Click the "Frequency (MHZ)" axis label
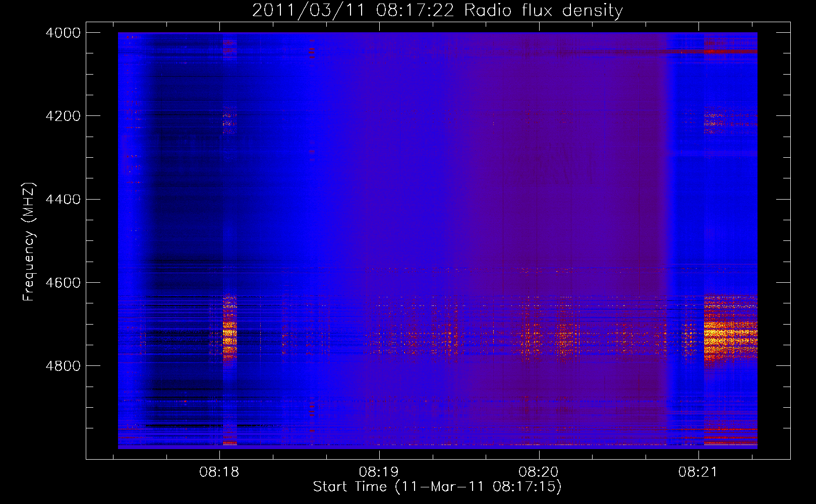The width and height of the screenshot is (816, 504). pyautogui.click(x=29, y=242)
